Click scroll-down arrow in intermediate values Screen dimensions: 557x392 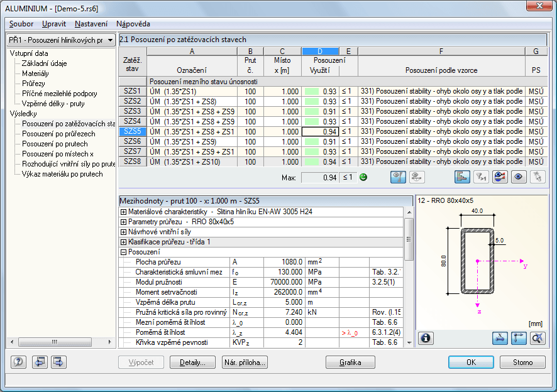point(409,342)
